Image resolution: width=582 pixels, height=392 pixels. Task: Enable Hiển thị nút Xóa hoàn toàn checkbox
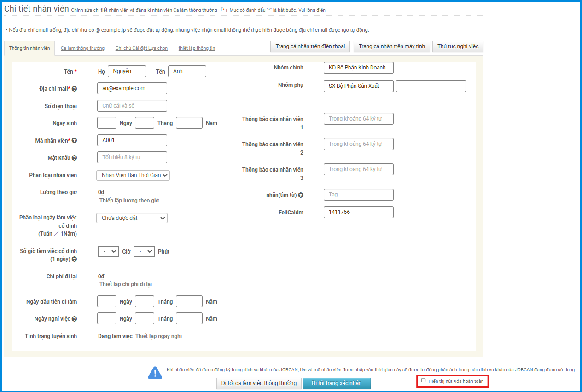click(x=424, y=380)
